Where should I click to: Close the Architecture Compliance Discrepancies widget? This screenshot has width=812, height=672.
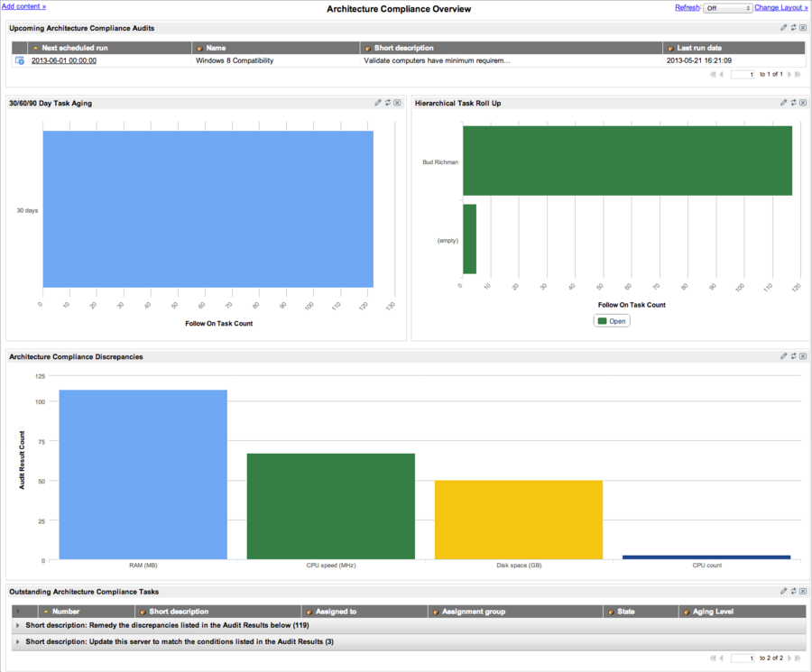(x=803, y=356)
